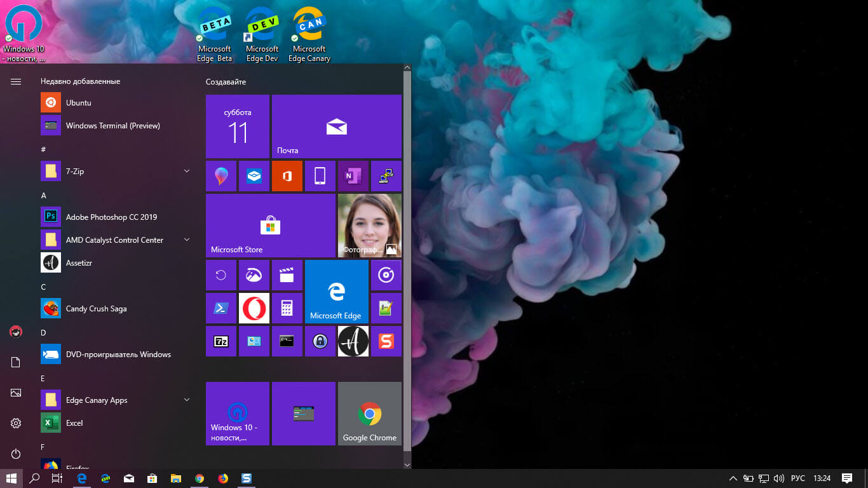Screen dimensions: 868x488
Task: Open the OneNote tile
Action: tap(353, 176)
